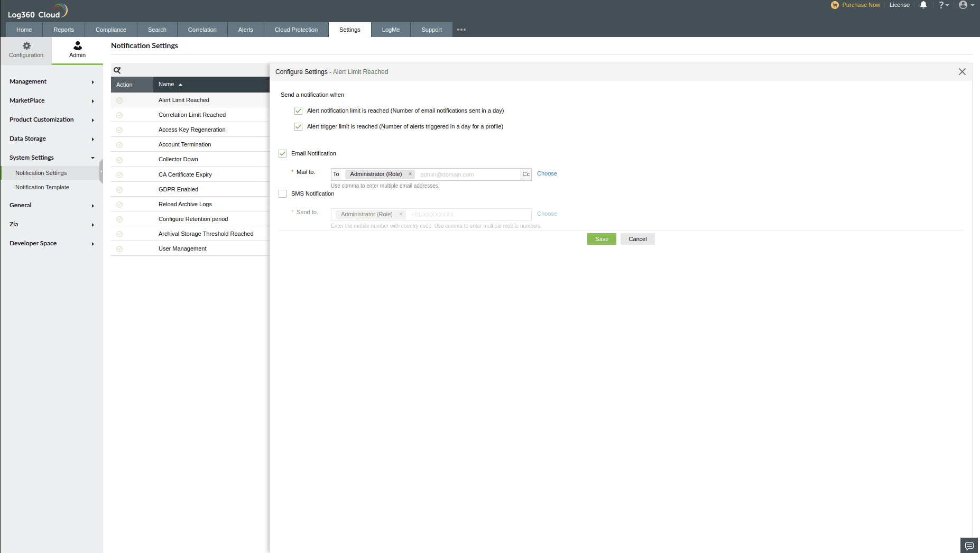This screenshot has width=980, height=553.
Task: Open the Compliance tab
Action: point(111,30)
